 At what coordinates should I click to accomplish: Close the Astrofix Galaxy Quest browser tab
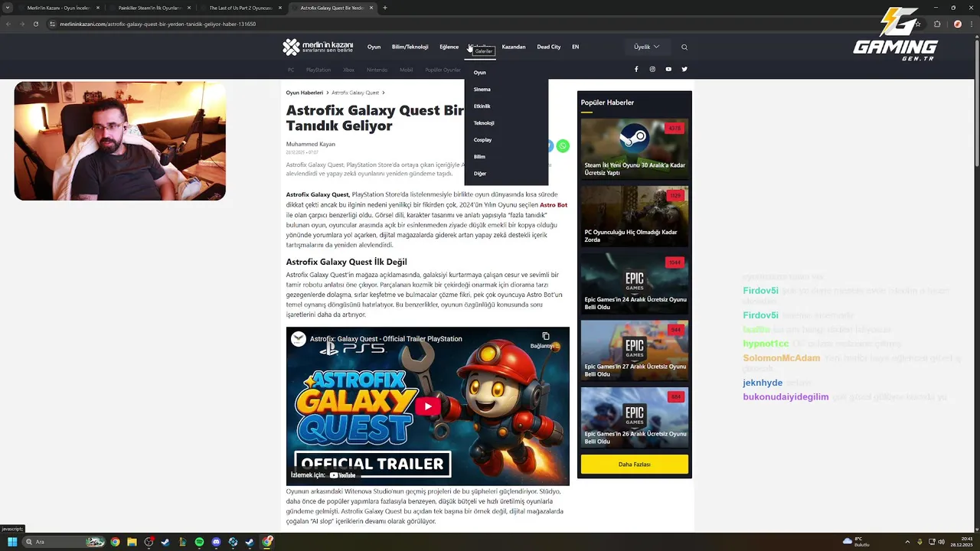371,8
